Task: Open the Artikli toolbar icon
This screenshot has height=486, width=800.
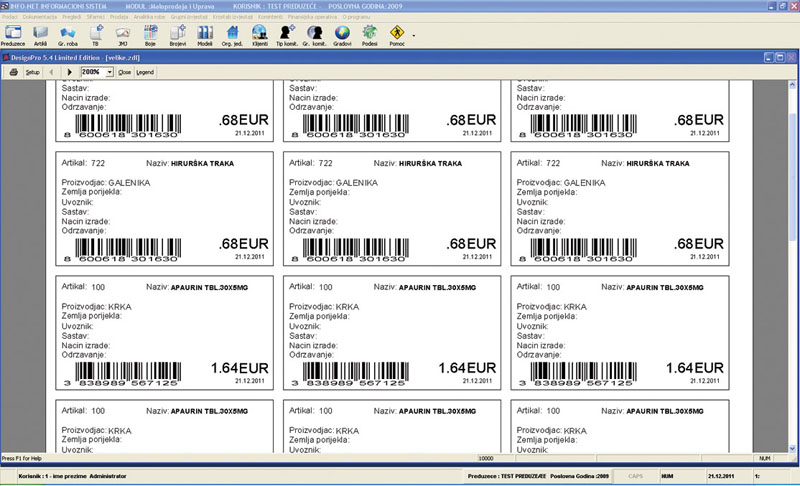Action: [40, 35]
